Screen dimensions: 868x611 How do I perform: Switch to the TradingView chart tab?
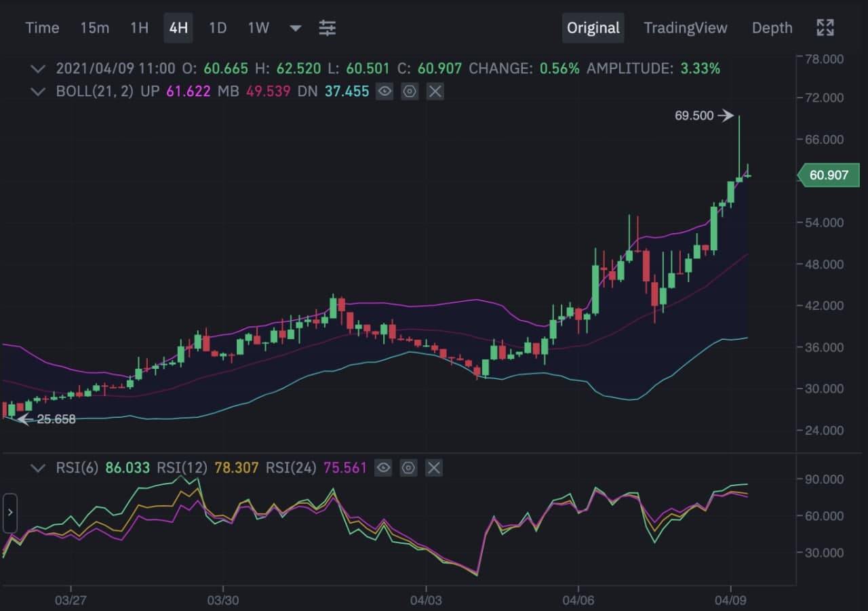click(685, 28)
